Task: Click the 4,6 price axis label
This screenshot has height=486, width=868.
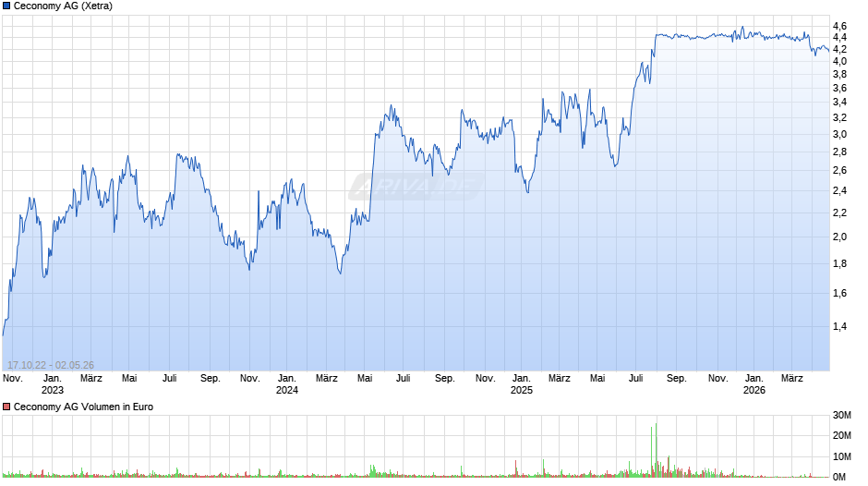Action: tap(839, 26)
